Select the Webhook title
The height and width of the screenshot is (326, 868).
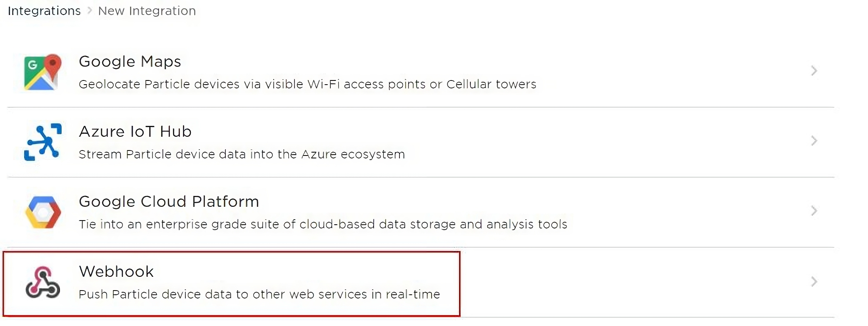pyautogui.click(x=116, y=272)
